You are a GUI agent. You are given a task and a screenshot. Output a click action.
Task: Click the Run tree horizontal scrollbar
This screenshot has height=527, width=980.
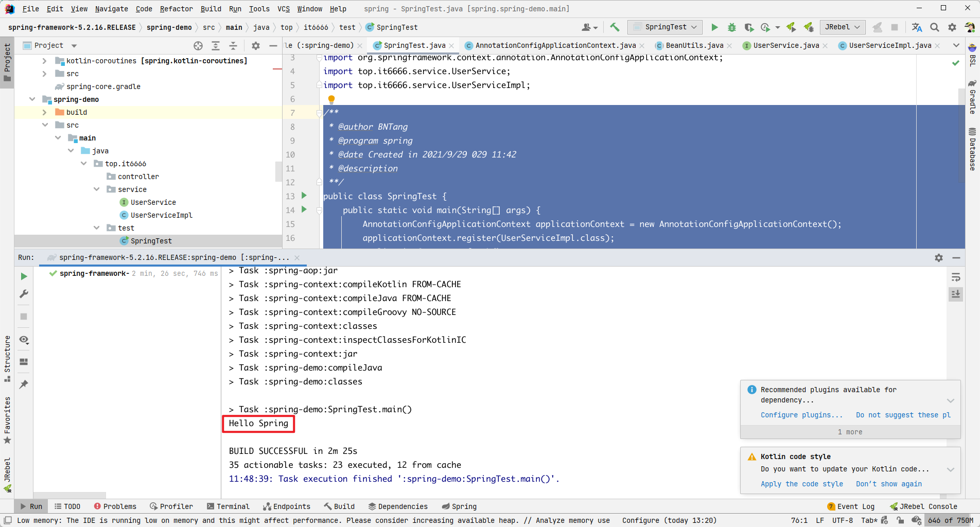point(69,495)
